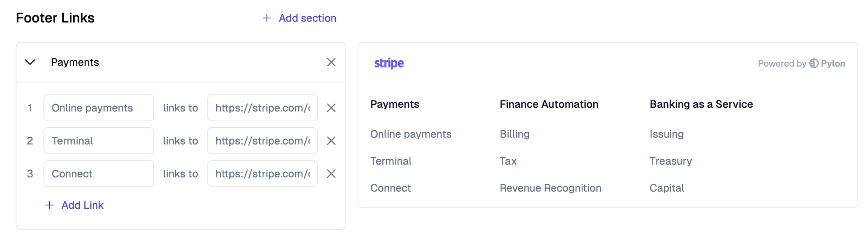
Task: Edit the Online payments label field
Action: (99, 108)
